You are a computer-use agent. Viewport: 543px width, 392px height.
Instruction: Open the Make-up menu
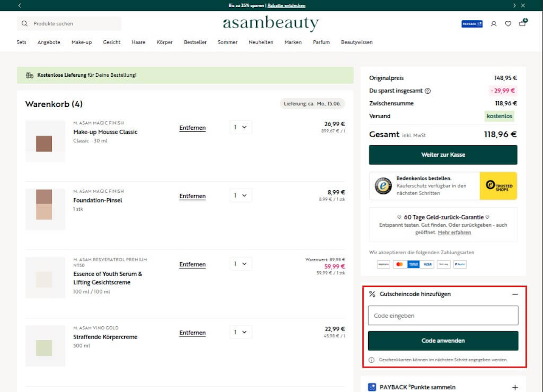pos(81,42)
